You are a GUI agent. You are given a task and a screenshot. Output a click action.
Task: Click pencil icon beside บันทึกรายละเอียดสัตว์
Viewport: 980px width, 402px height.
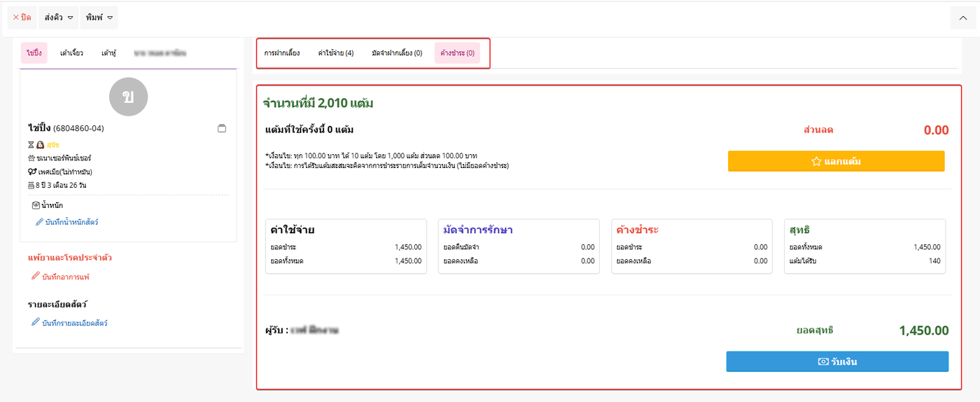pyautogui.click(x=36, y=322)
